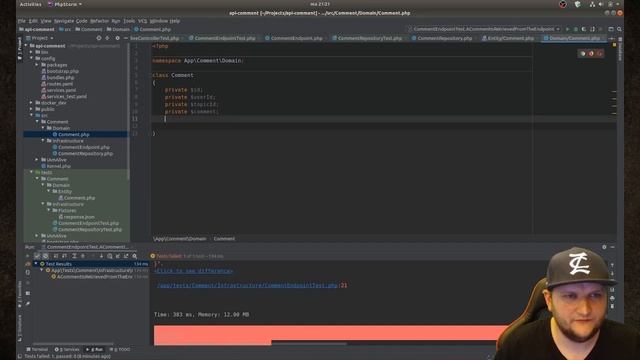Jump to next failed test arrow
The width and height of the screenshot is (640, 360).
101,256
